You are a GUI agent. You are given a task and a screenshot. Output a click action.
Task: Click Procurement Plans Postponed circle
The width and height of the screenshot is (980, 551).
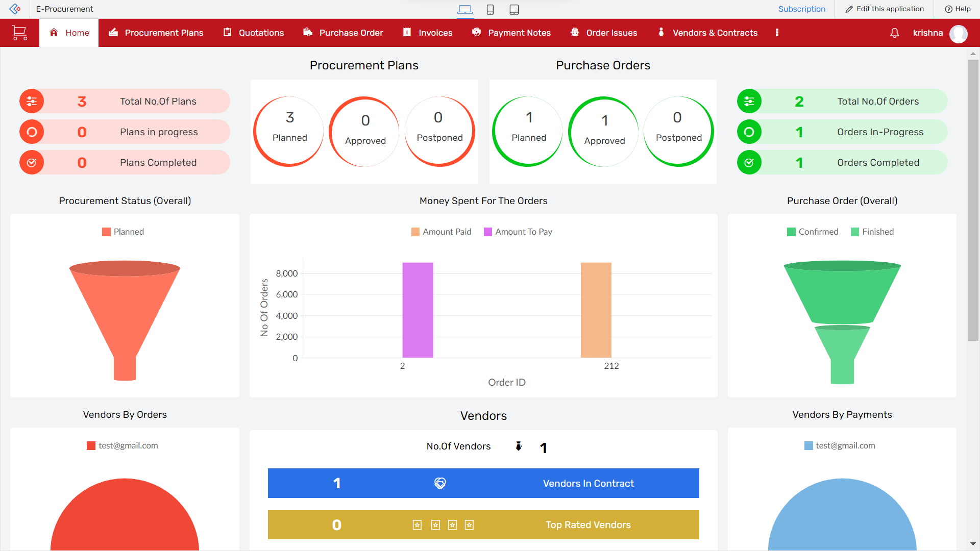pyautogui.click(x=439, y=132)
